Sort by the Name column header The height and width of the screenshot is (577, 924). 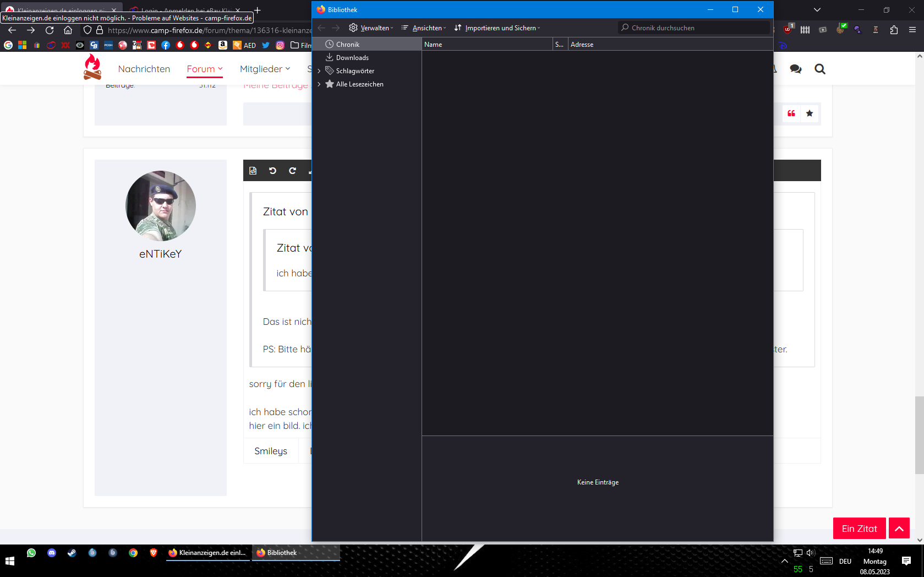tap(487, 45)
